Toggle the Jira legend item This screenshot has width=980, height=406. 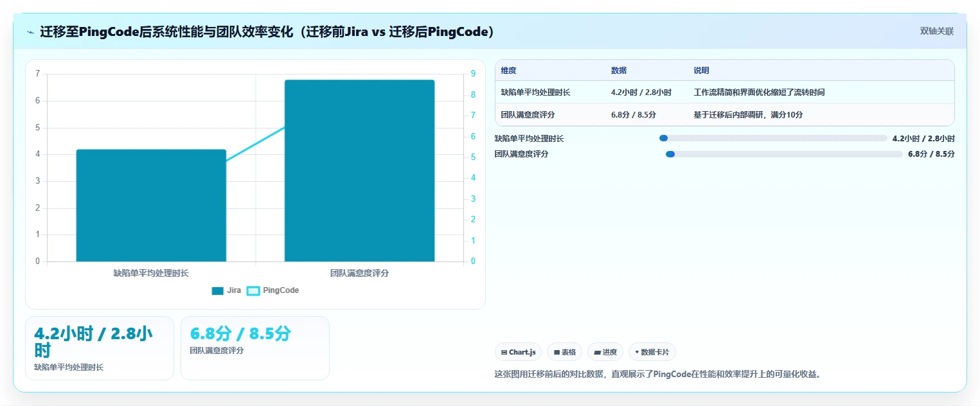[227, 290]
